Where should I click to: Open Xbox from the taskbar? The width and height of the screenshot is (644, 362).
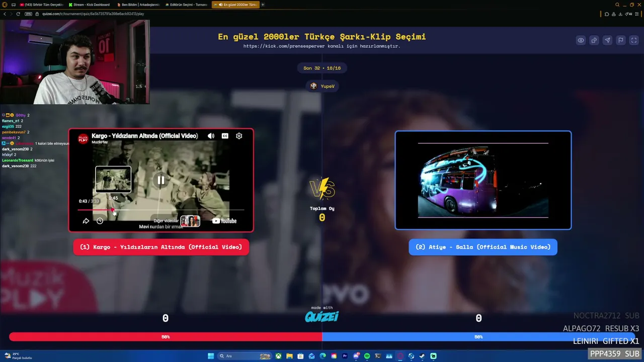pyautogui.click(x=278, y=356)
